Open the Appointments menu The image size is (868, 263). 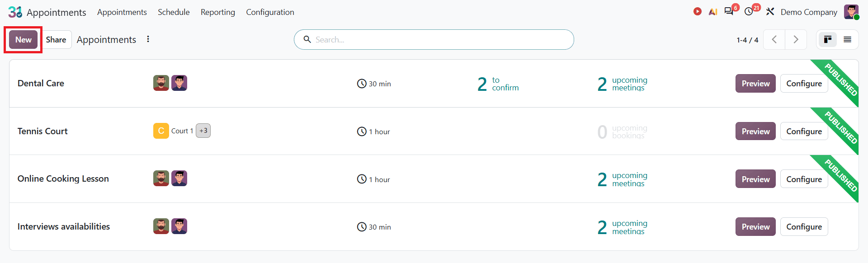(x=122, y=12)
